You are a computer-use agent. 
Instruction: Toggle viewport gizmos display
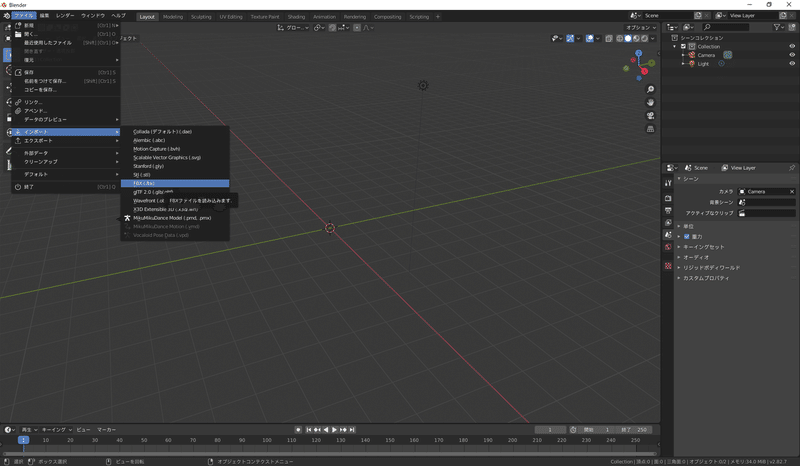click(x=570, y=38)
